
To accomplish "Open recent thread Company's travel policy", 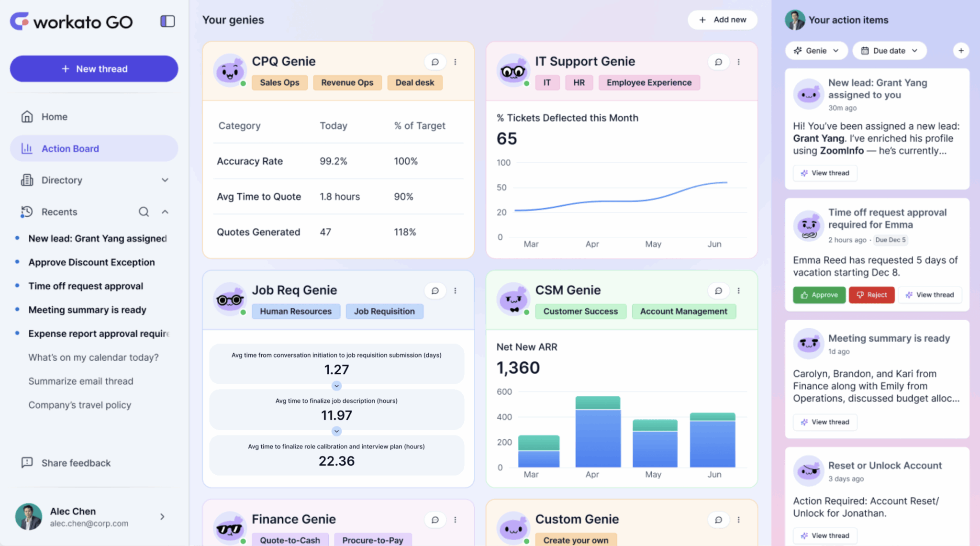I will (x=79, y=405).
